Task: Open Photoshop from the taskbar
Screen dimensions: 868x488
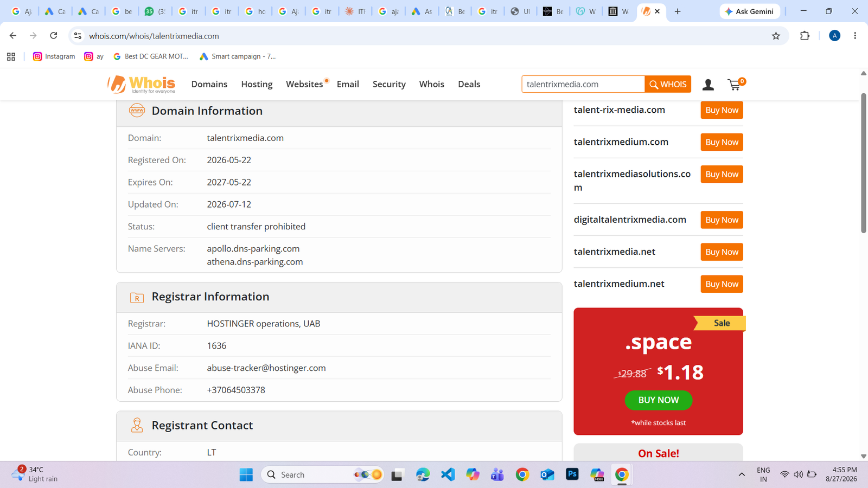Action: [572, 474]
